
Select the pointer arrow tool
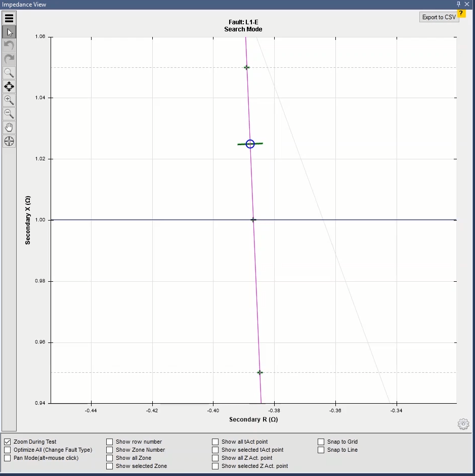tap(9, 32)
